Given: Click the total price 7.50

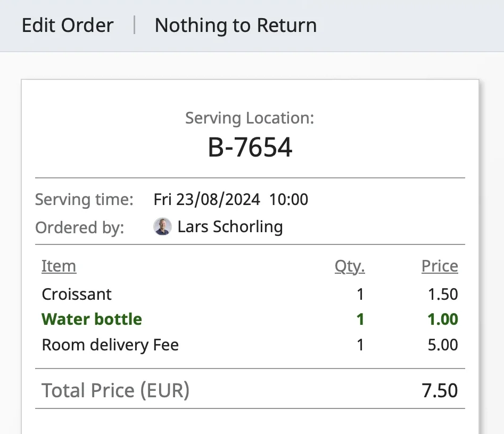Looking at the screenshot, I should pyautogui.click(x=440, y=390).
